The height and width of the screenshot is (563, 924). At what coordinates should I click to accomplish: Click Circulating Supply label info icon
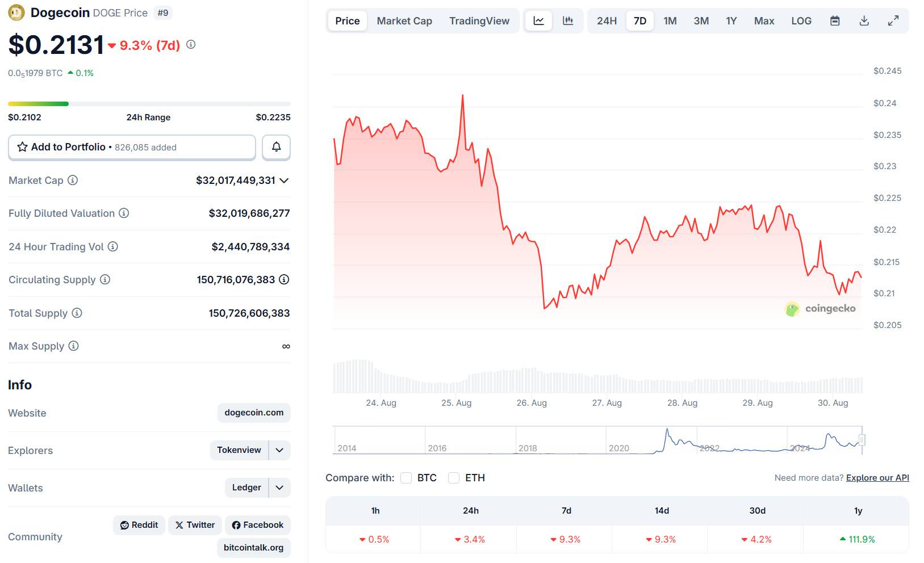[105, 279]
